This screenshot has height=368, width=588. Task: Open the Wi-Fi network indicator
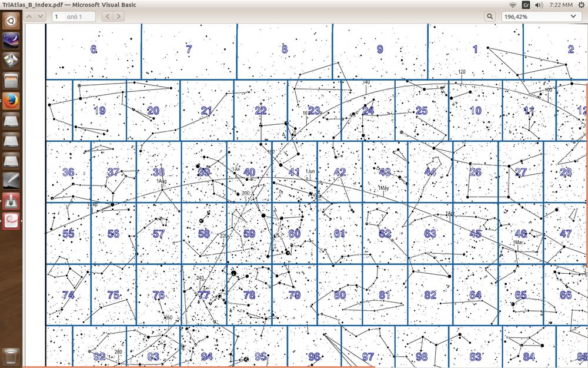(513, 5)
